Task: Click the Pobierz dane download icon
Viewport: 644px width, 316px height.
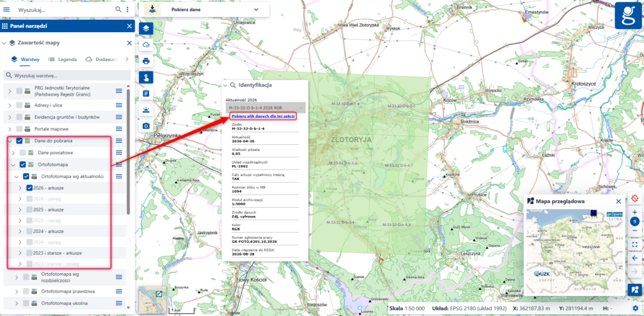Action: [152, 9]
